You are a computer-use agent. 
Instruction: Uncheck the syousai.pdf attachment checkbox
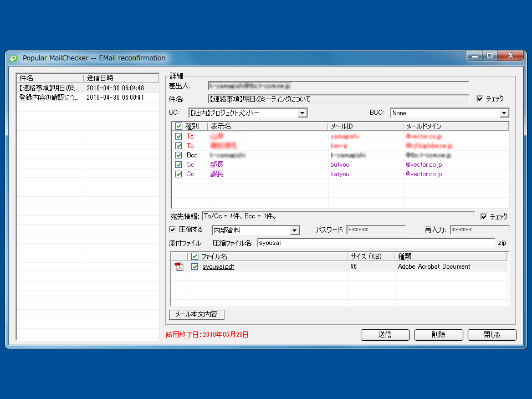[x=195, y=267]
